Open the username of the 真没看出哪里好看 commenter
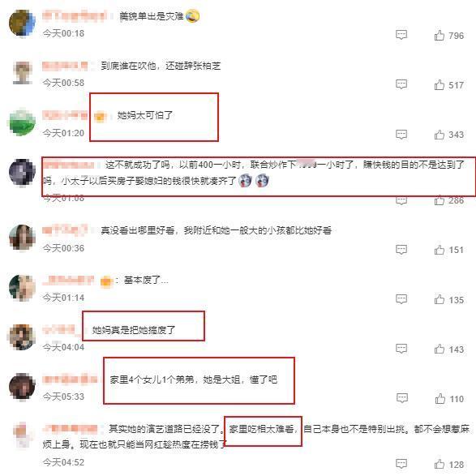This screenshot has height=476, width=476. 65,229
